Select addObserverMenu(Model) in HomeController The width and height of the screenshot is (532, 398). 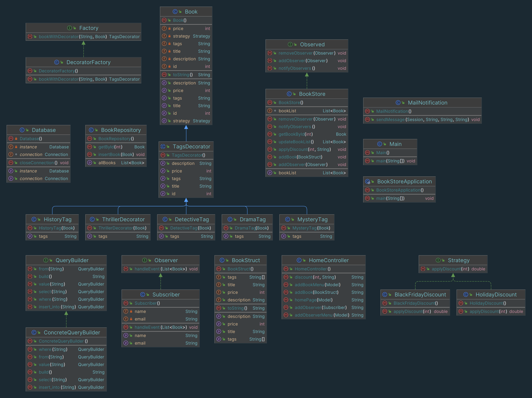[323, 315]
